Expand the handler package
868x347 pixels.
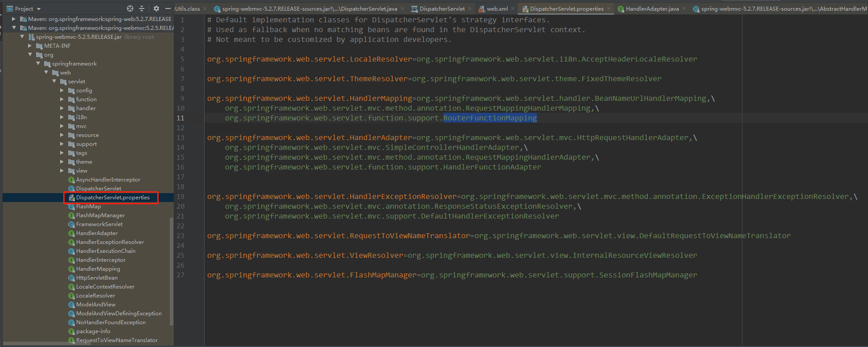tap(62, 108)
